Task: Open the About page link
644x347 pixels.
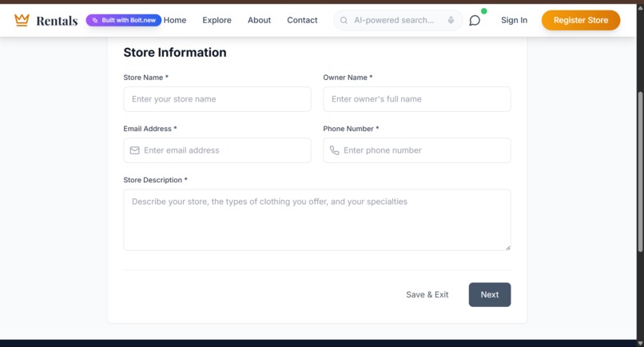Action: (x=259, y=20)
